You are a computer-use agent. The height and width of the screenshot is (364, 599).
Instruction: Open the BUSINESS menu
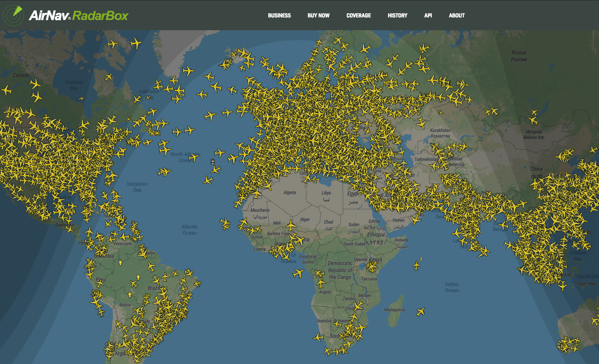279,15
